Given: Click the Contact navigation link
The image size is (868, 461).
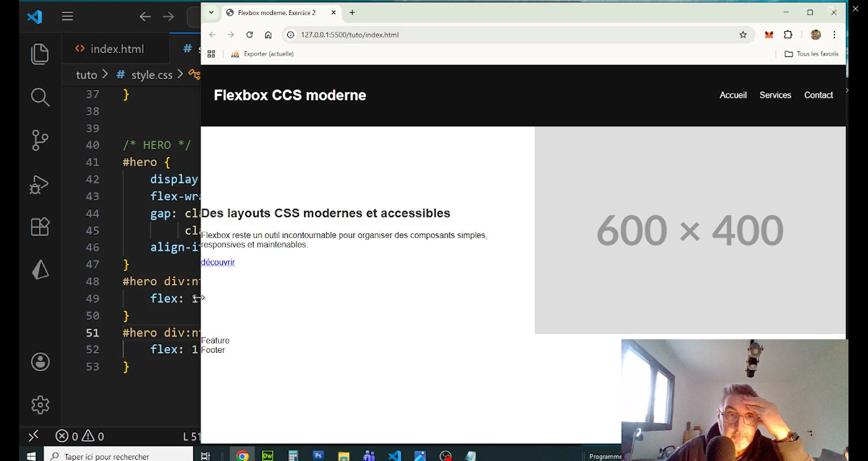Looking at the screenshot, I should coord(818,95).
